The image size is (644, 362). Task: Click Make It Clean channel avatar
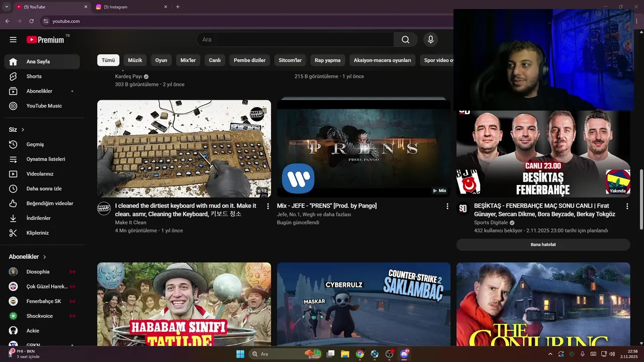[x=104, y=209]
